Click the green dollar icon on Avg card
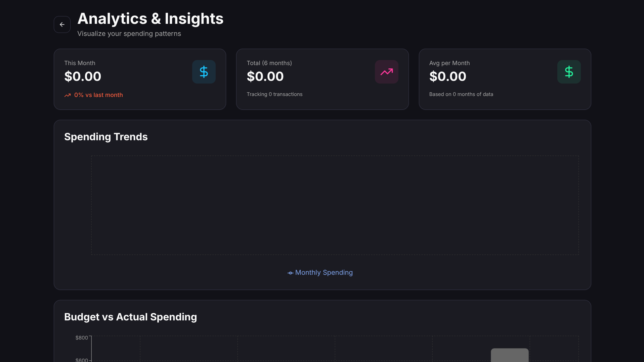Screen dimensions: 644x362 [x=569, y=71]
